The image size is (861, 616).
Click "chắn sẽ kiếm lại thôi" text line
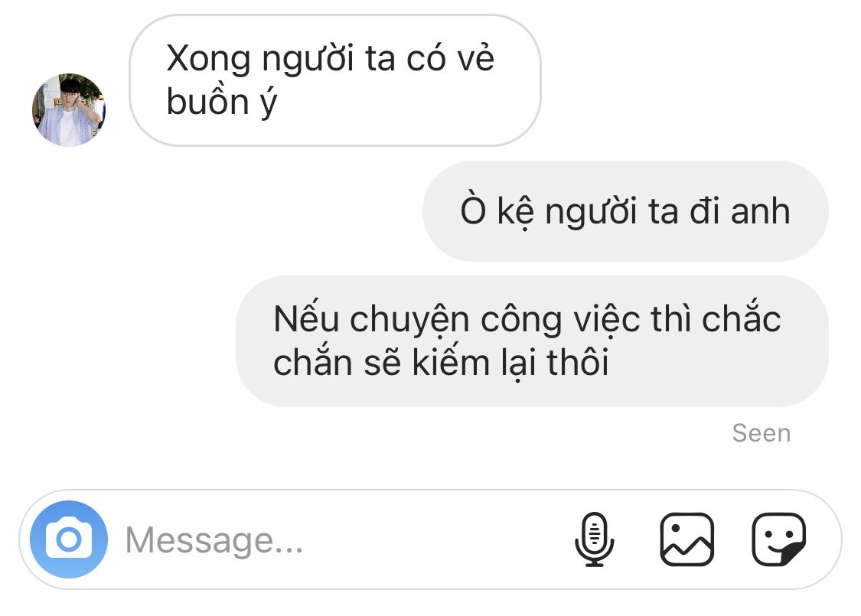[441, 363]
